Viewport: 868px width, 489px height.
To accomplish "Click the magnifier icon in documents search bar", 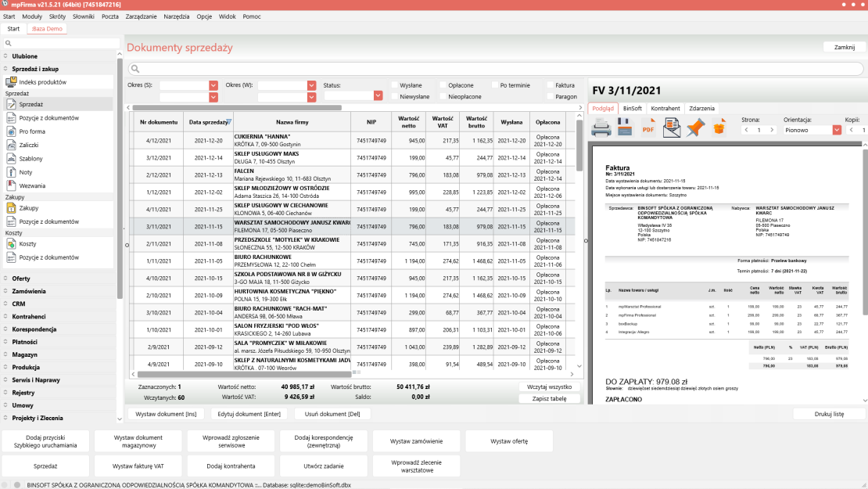I will click(135, 69).
